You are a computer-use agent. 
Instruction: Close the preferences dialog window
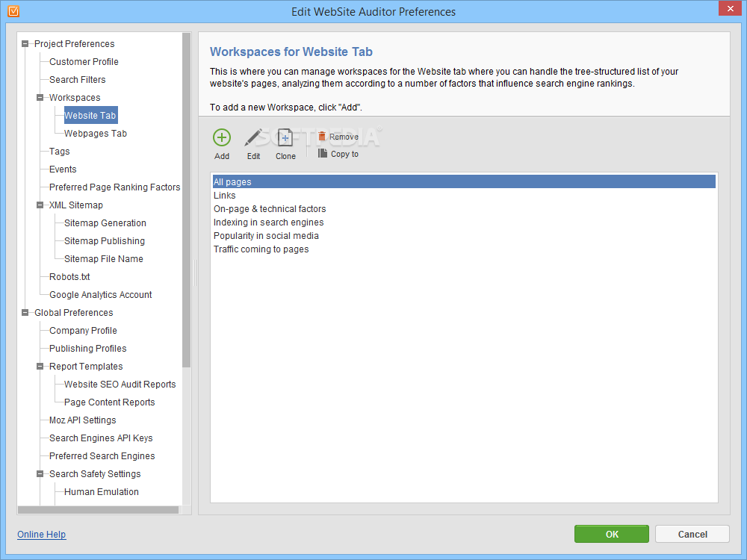click(x=731, y=8)
